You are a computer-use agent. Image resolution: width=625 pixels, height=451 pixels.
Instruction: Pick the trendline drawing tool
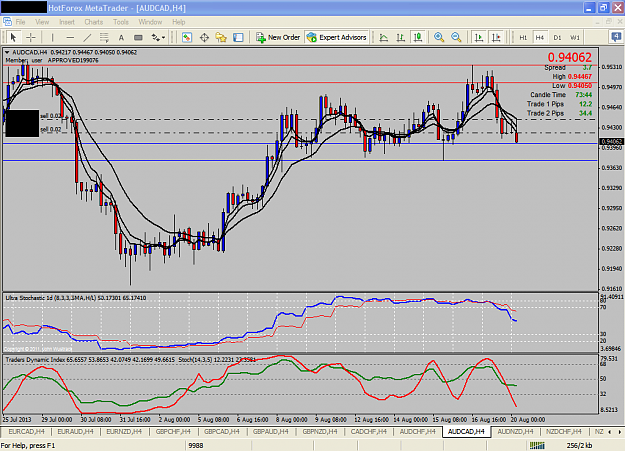87,37
